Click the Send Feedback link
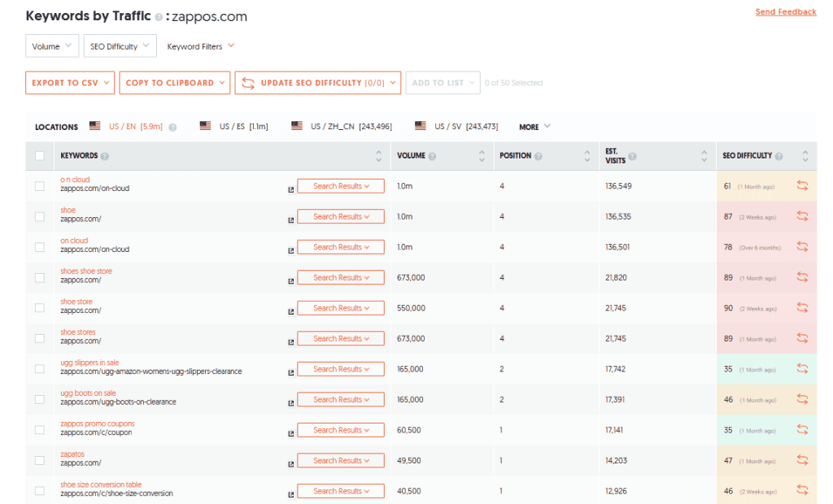 tap(786, 11)
